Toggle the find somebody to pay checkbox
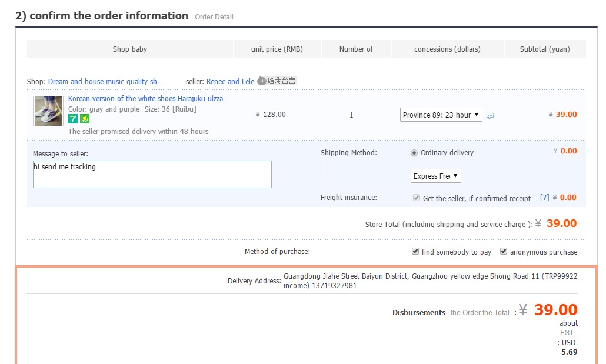Viewport: 606px width, 364px height. click(x=415, y=252)
